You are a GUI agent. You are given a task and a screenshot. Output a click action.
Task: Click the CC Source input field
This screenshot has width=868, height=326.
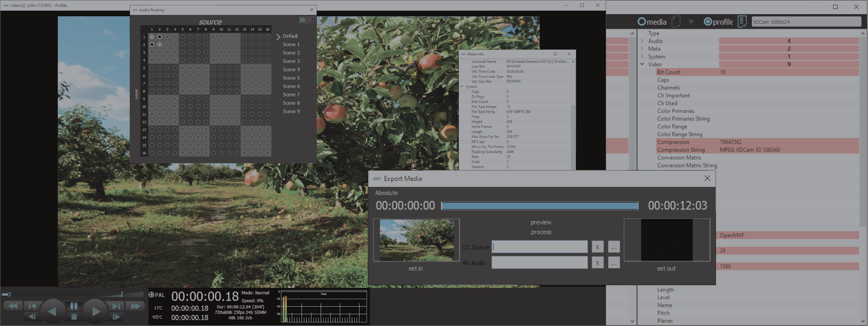[x=539, y=247]
